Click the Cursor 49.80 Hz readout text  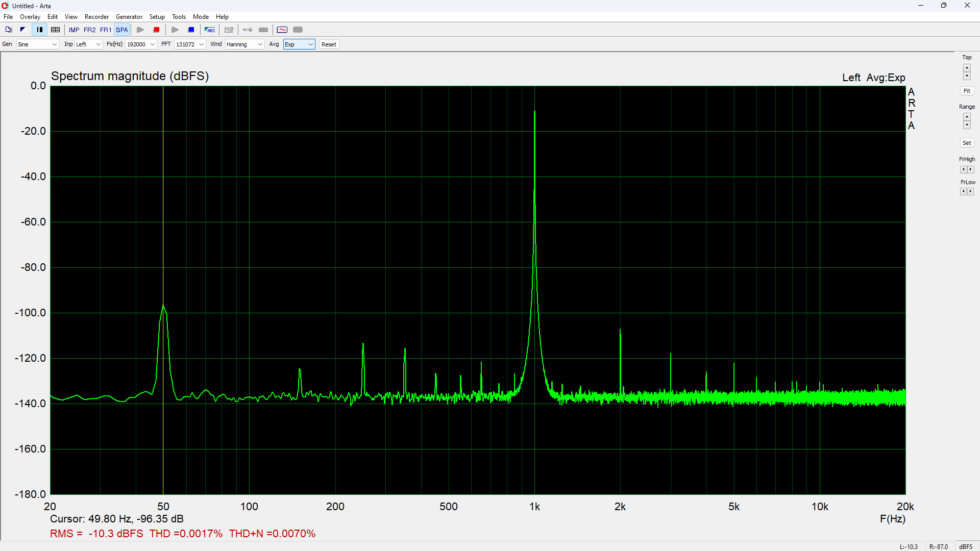[117, 519]
